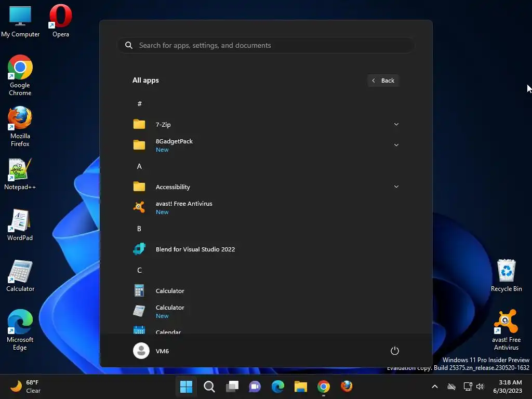The height and width of the screenshot is (399, 532).
Task: Open the weather widget 68°F Clear
Action: 25,387
